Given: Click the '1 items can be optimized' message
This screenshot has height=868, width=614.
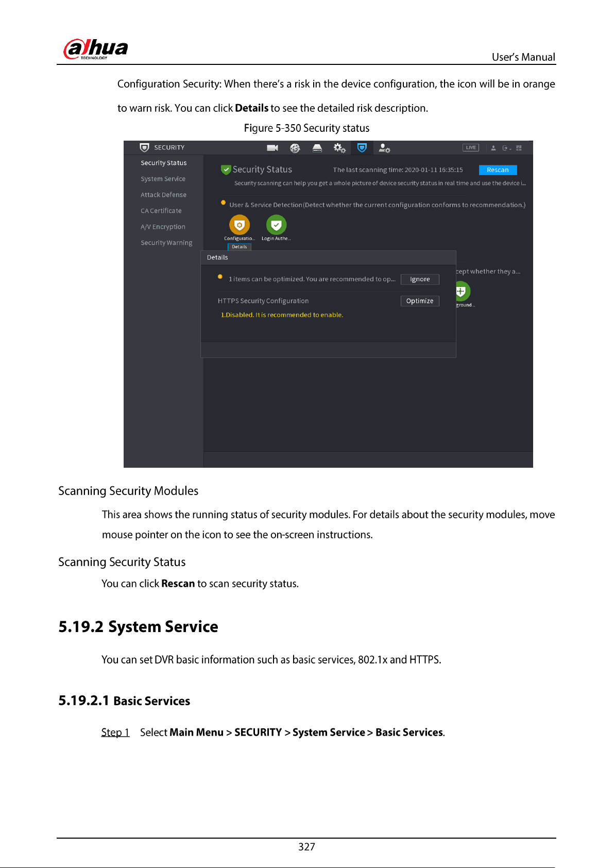Looking at the screenshot, I should (312, 279).
